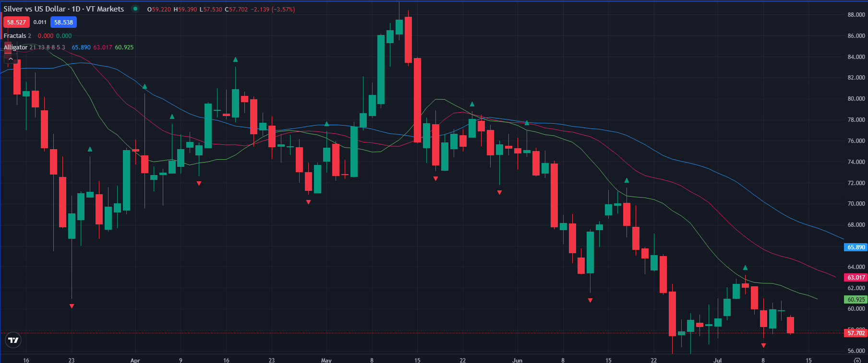Click the red sell button at 58.527

click(x=16, y=23)
